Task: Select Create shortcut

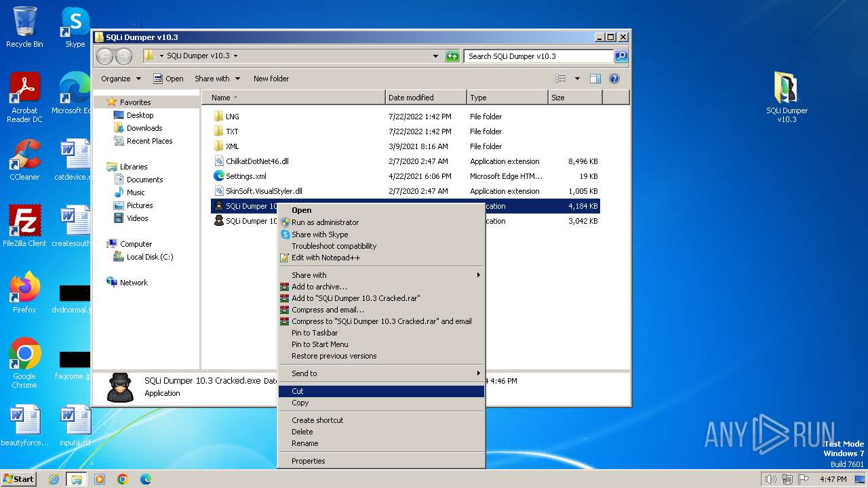Action: 381,420
